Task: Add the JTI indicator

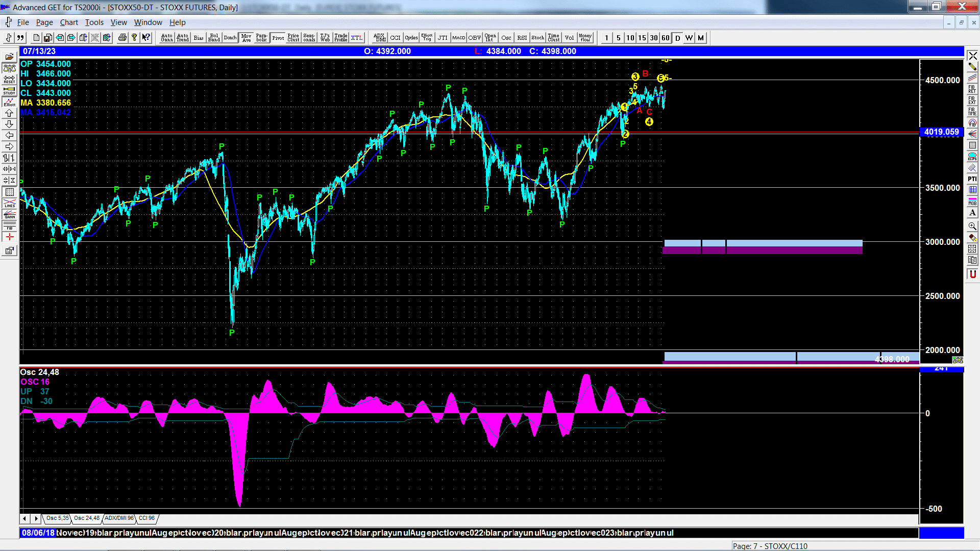Action: tap(443, 38)
